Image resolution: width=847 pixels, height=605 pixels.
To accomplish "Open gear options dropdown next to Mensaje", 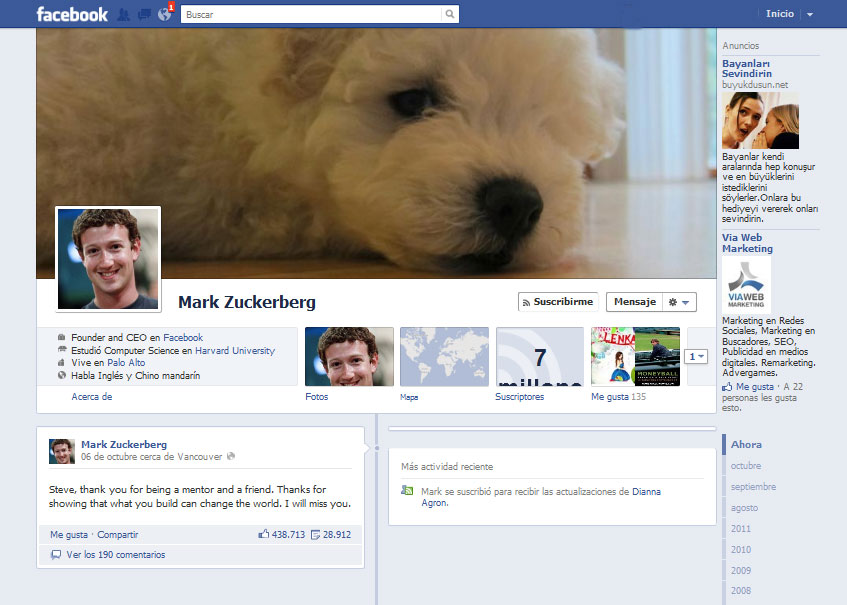I will click(x=679, y=302).
